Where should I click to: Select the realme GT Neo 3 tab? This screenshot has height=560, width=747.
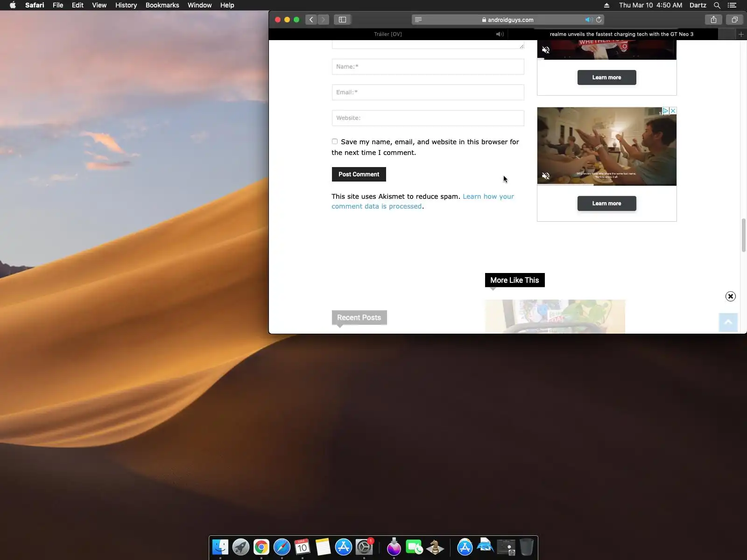(x=621, y=34)
